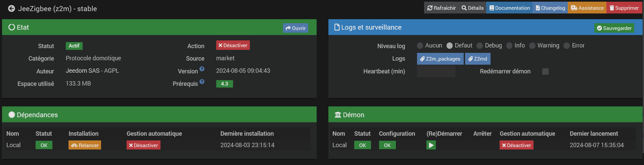Open the Z2md log
Viewport: 644px width, 165px height.
(478, 59)
